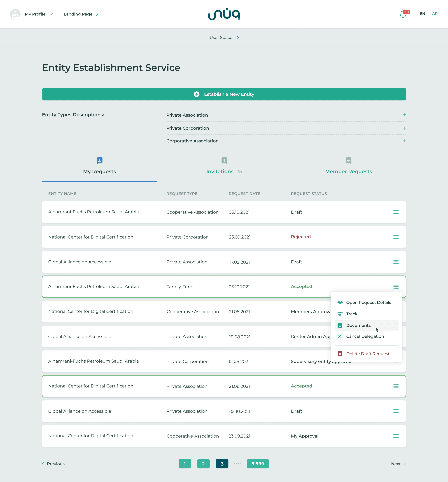Viewport: 448px width, 482px height.
Task: Go to the Next page
Action: (x=399, y=464)
